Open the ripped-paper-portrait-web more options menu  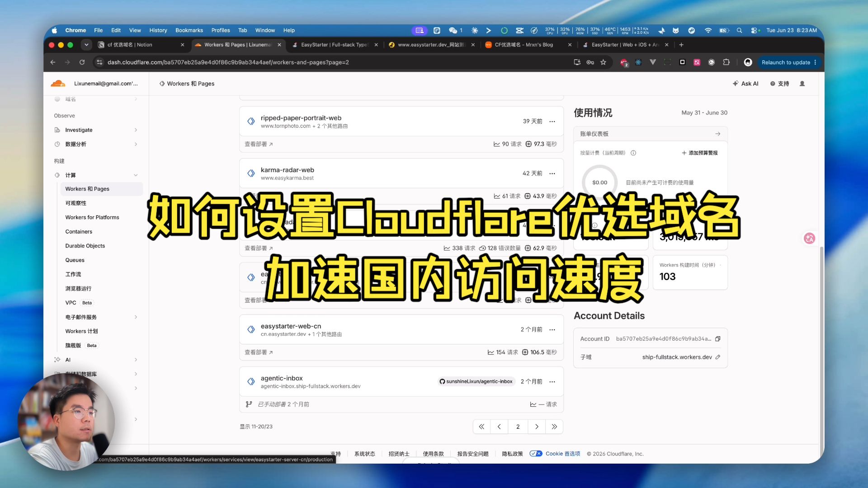click(x=552, y=121)
